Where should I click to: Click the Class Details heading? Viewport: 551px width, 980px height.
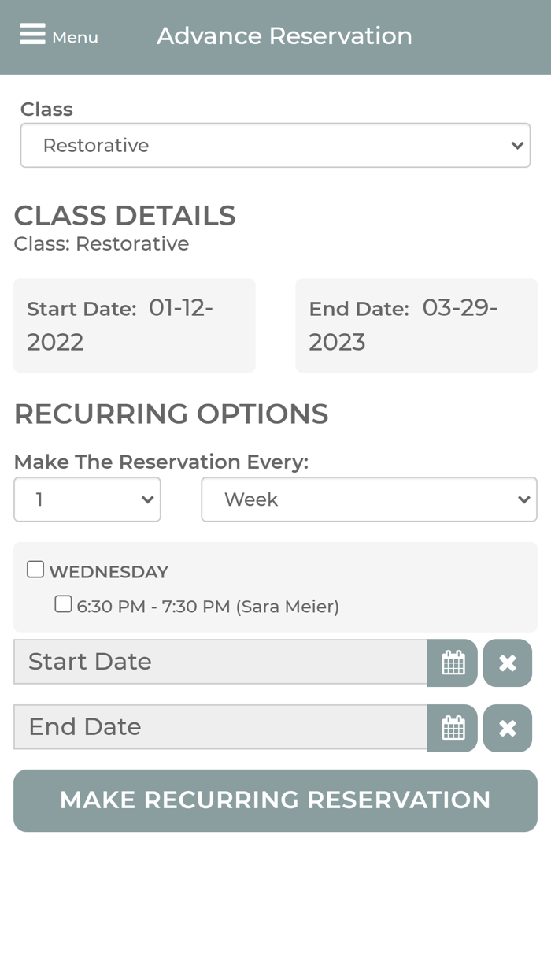(x=124, y=215)
